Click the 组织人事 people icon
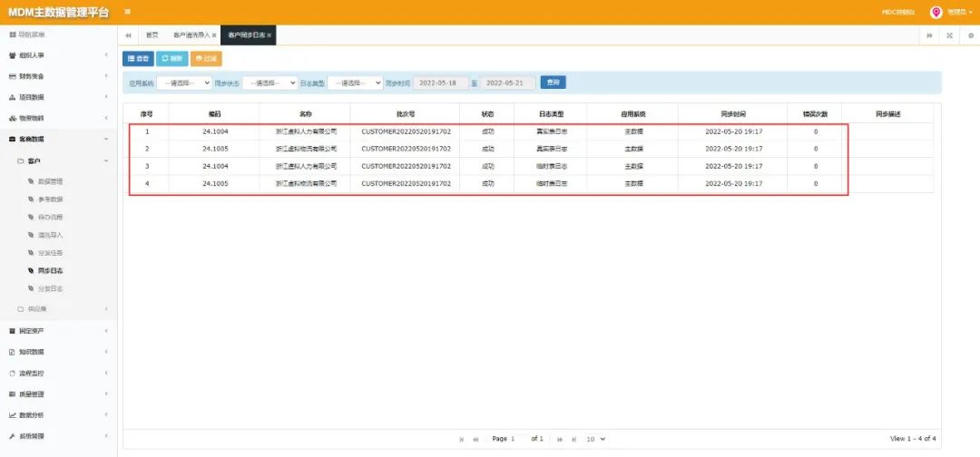Screen dimensions: 980x457 point(12,55)
